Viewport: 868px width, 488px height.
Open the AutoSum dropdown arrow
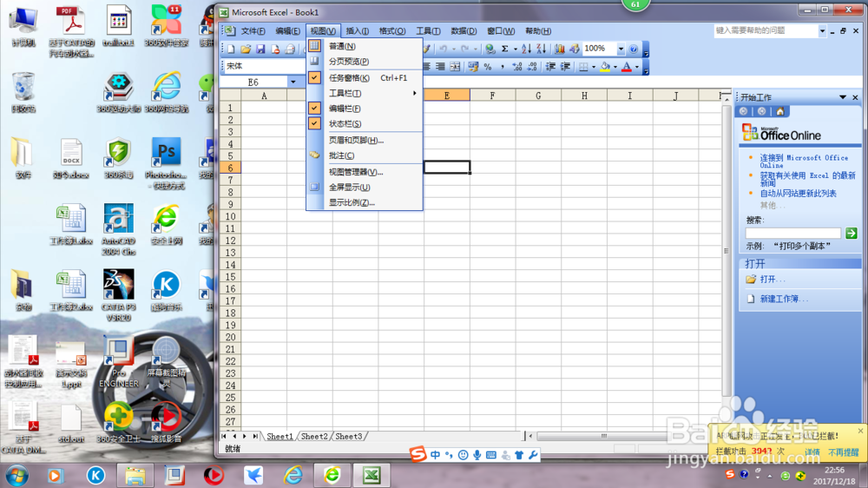pyautogui.click(x=516, y=49)
